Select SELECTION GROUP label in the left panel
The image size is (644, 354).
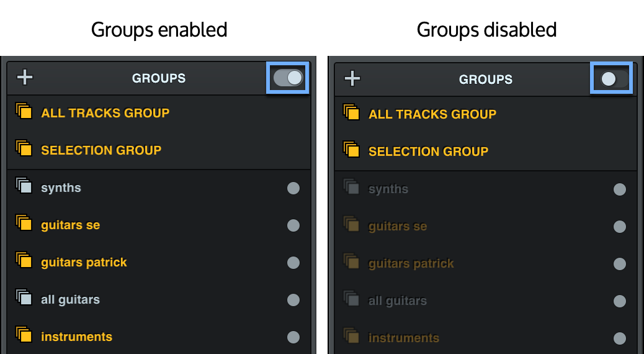101,150
